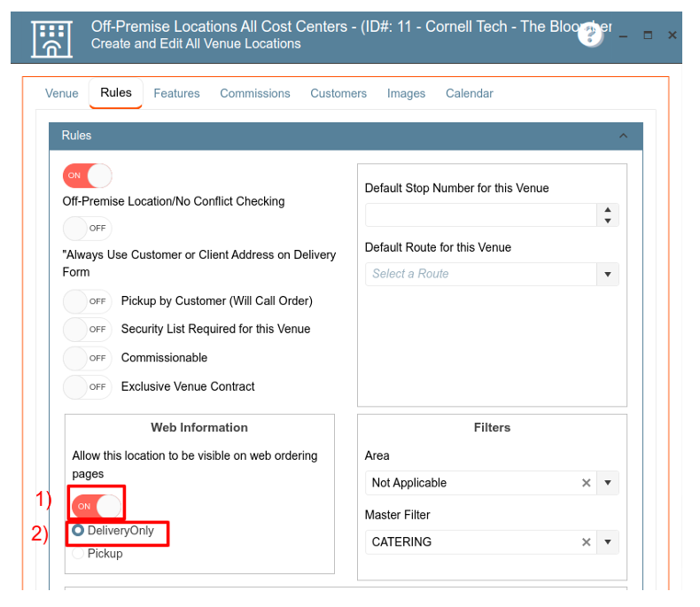Open the Calendar tab
Image resolution: width=700 pixels, height=607 pixels.
tap(469, 93)
